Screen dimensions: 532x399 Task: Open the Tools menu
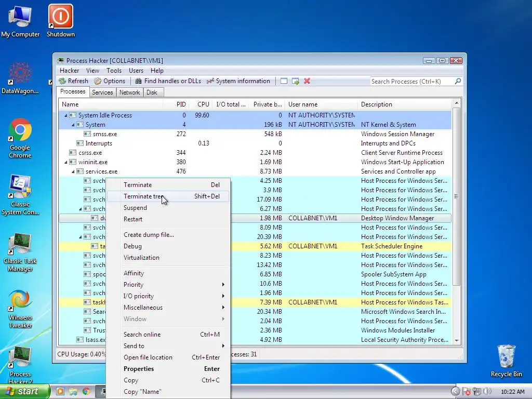tap(114, 71)
